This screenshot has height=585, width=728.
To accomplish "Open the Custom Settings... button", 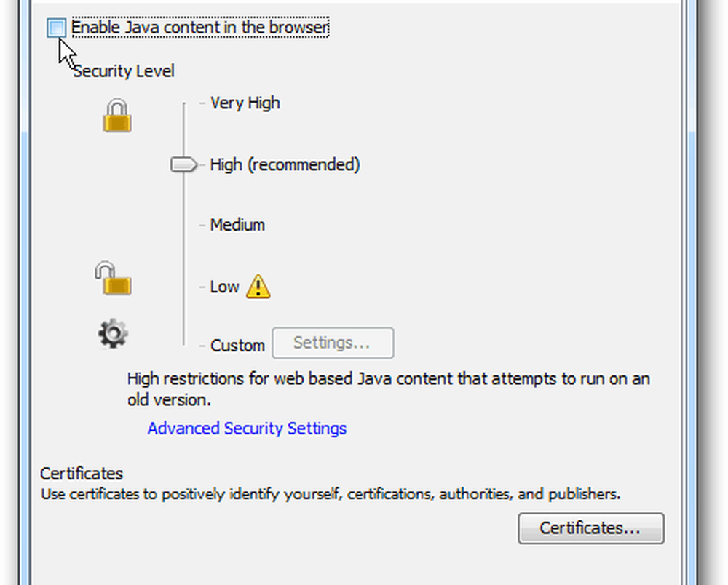I will (x=333, y=343).
